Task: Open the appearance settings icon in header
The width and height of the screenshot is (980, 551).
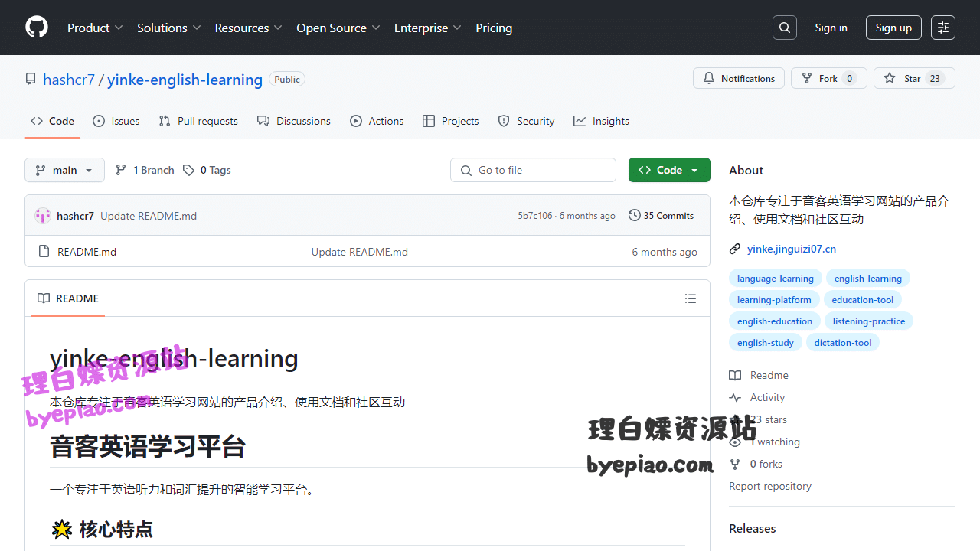Action: (943, 28)
